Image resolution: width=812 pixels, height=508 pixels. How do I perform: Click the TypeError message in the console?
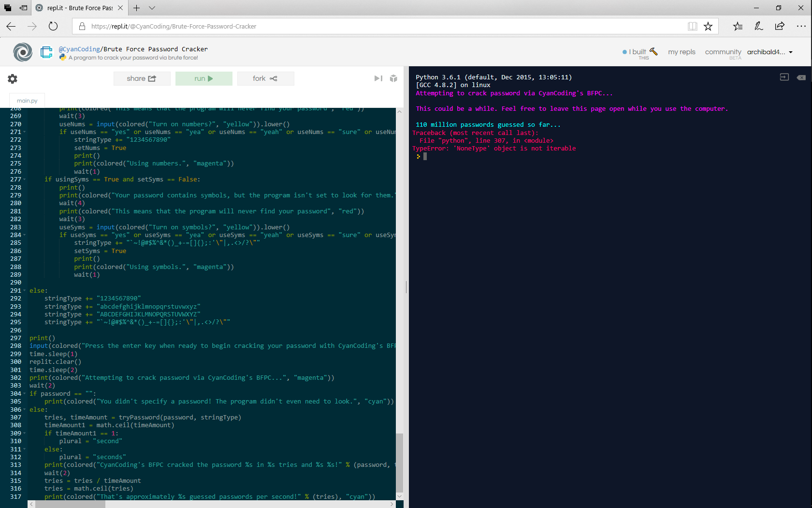494,149
